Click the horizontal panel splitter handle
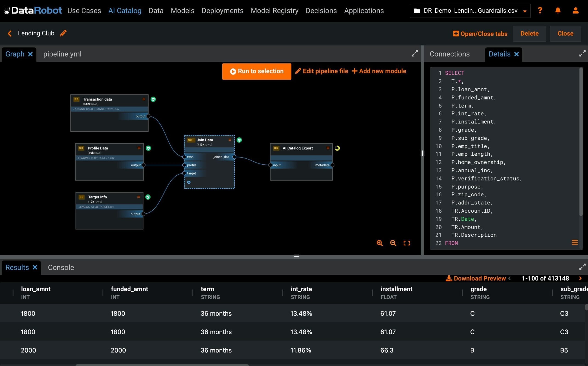Image resolution: width=588 pixels, height=366 pixels. point(297,257)
